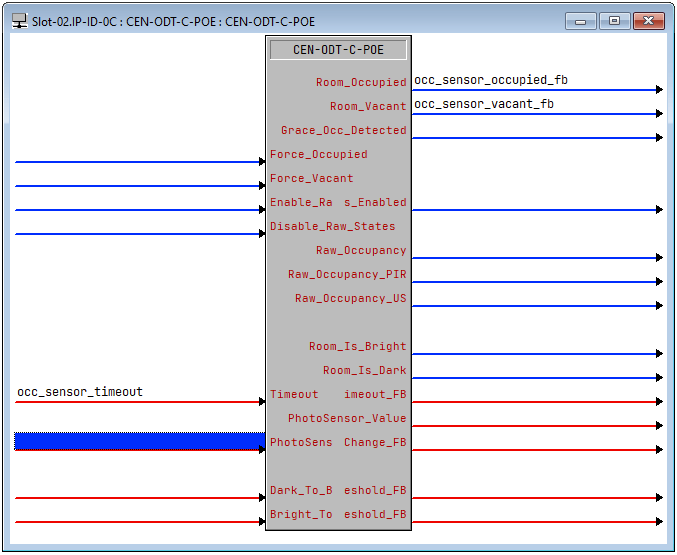Click the Room_Is_Dark output signal line

pos(535,377)
